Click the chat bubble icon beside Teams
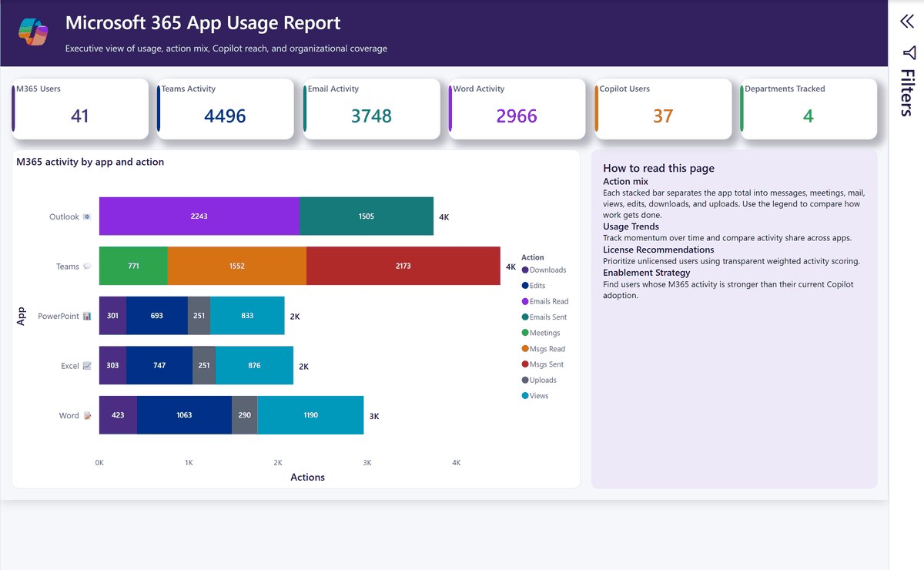This screenshot has width=924, height=570. (x=87, y=267)
